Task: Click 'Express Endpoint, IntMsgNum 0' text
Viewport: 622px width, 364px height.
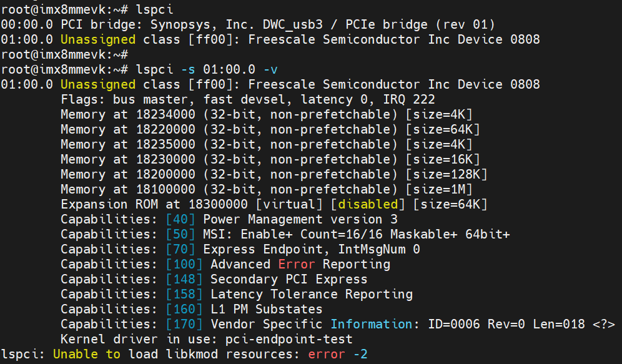Action: click(x=311, y=249)
